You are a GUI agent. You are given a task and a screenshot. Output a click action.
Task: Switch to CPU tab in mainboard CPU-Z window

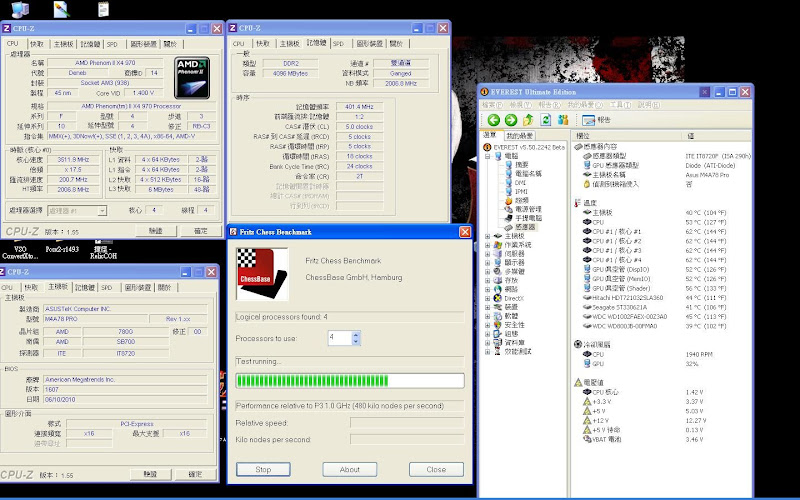coord(7,288)
